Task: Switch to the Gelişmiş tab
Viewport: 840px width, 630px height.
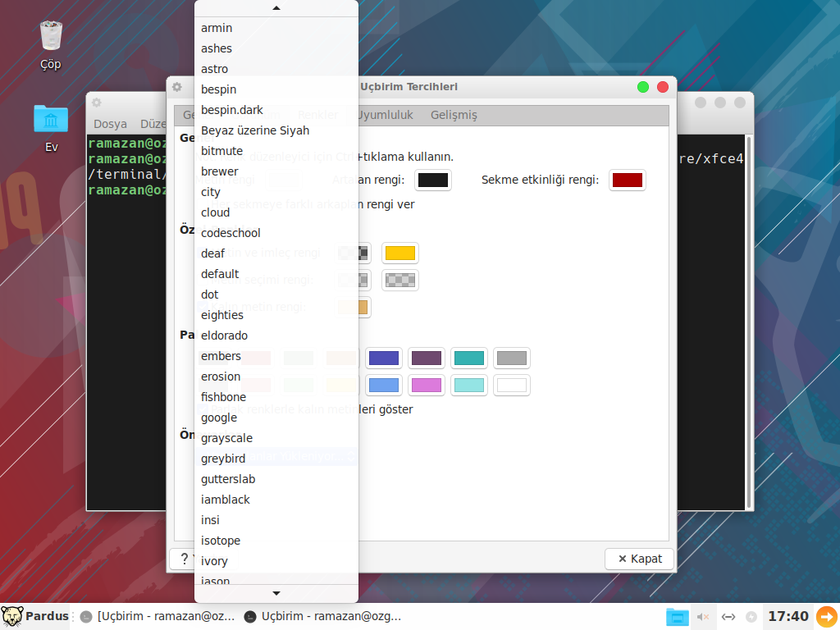Action: (x=454, y=115)
